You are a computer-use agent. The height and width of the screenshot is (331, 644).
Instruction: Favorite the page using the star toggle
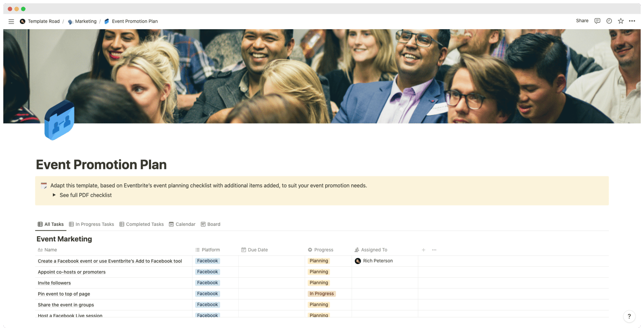[620, 21]
